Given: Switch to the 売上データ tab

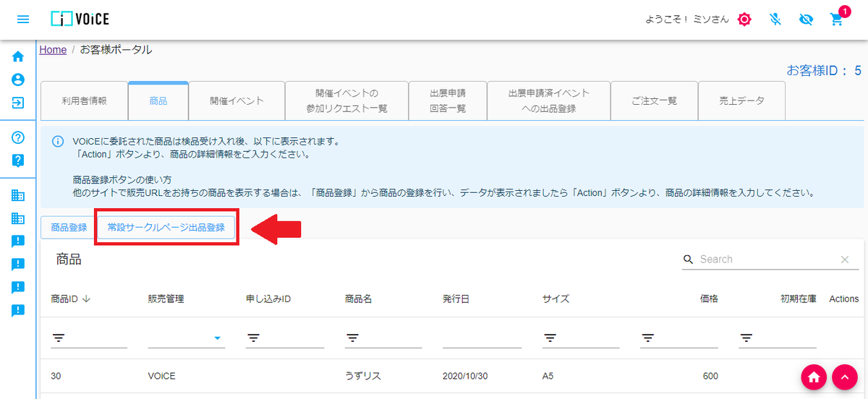Looking at the screenshot, I should 741,101.
